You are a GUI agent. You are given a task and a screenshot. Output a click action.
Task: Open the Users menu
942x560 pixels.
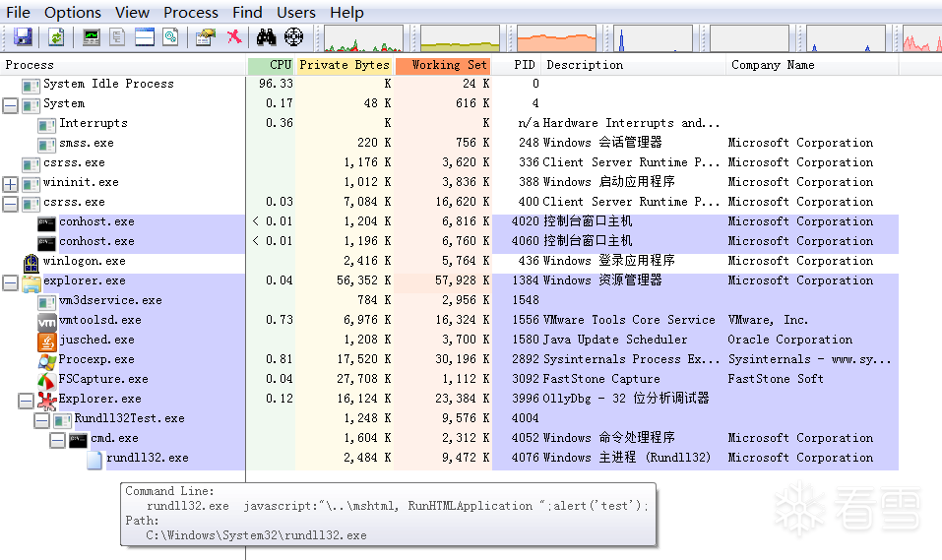tap(296, 12)
